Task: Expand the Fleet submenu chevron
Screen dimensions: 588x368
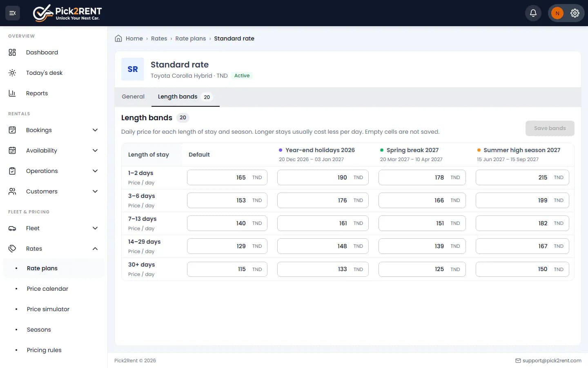Action: (95, 228)
